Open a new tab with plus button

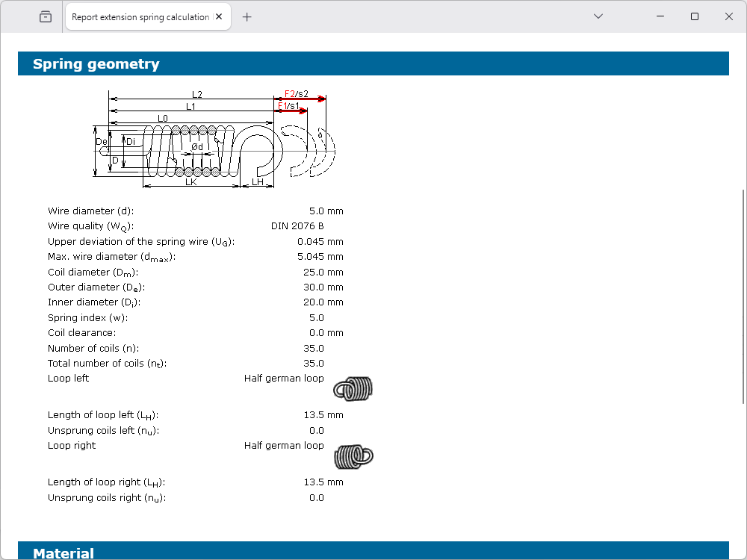247,17
